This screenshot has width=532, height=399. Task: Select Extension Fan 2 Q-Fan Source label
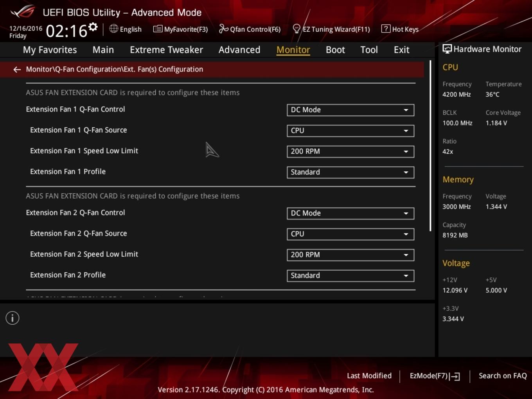click(x=79, y=234)
